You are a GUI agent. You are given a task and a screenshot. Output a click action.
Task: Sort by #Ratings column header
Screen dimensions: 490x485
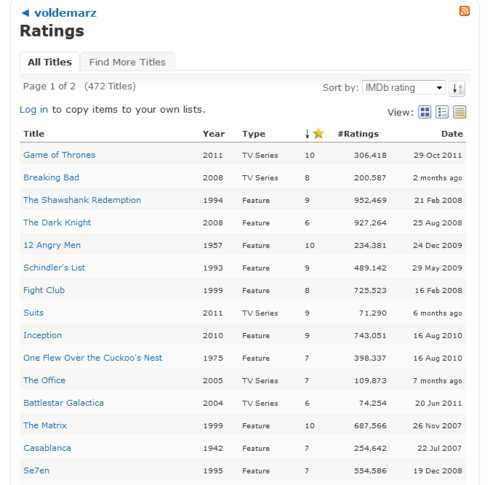pos(358,134)
